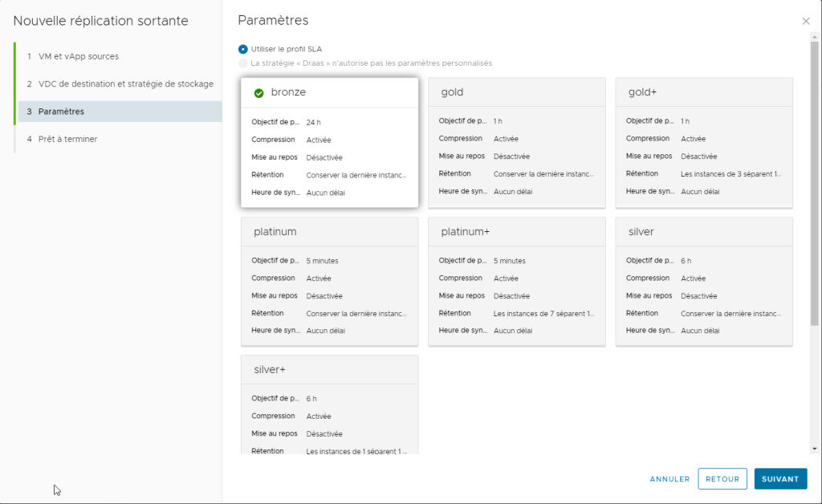The width and height of the screenshot is (822, 504).
Task: Click 'Objectif de p...' label in gold+ card
Action: (649, 120)
